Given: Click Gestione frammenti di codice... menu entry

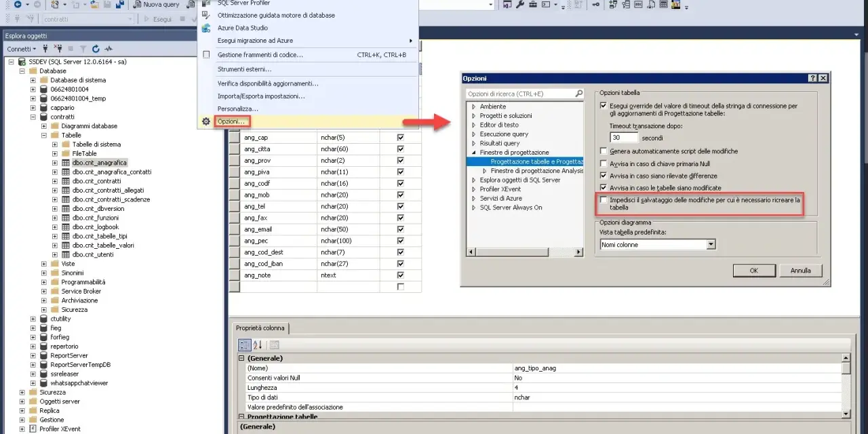Looking at the screenshot, I should (x=260, y=55).
